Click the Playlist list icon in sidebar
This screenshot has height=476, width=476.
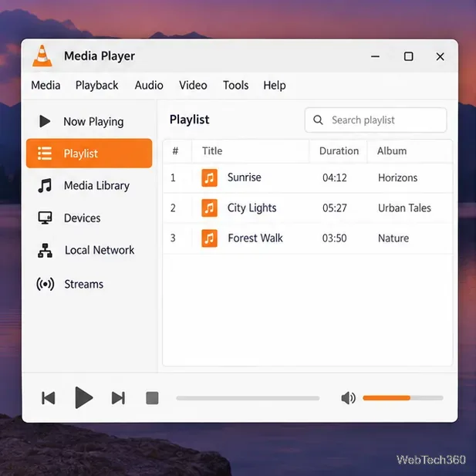[x=45, y=154]
